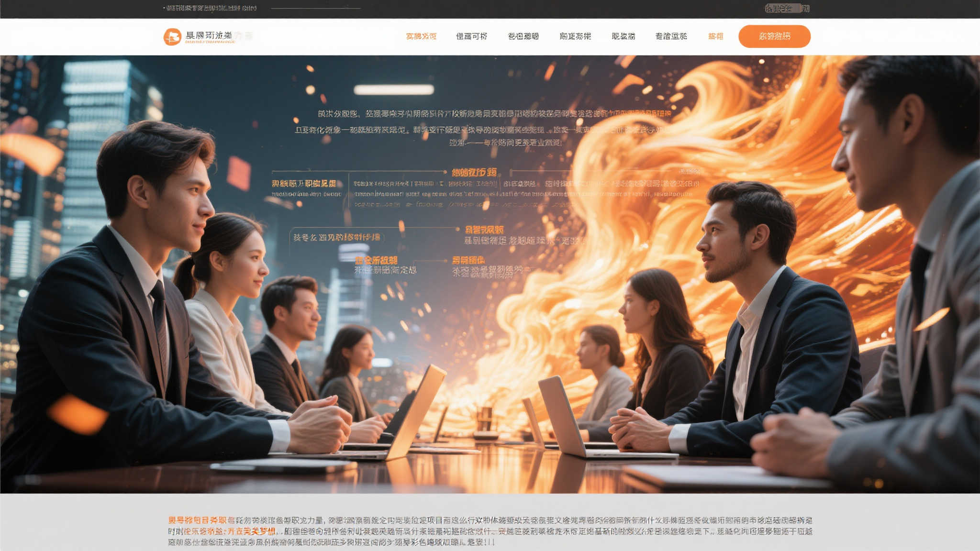Image resolution: width=980 pixels, height=551 pixels.
Task: Select the second item in the navigation menu
Action: pos(471,36)
